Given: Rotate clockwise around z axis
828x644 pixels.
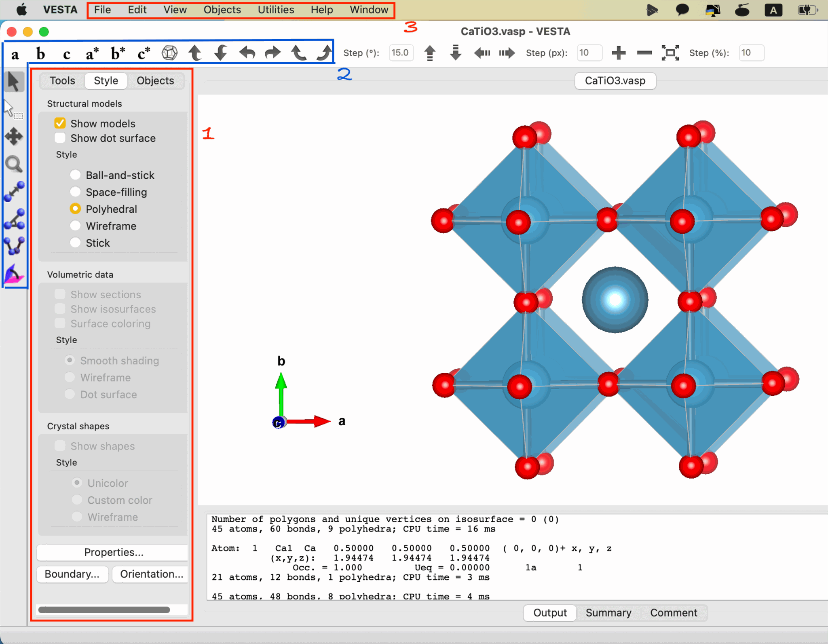Looking at the screenshot, I should pos(324,53).
